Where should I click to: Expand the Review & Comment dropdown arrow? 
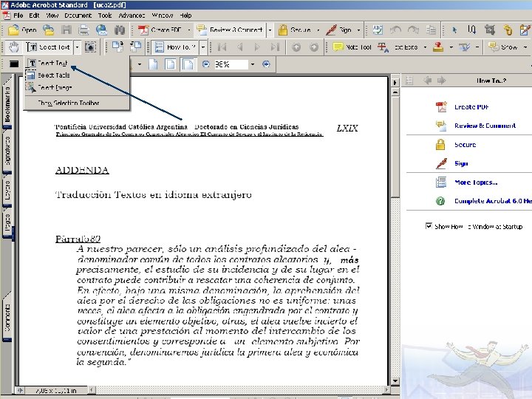(270, 30)
